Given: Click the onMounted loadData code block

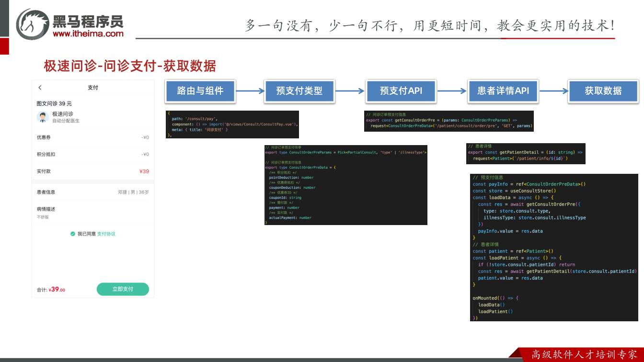Looking at the screenshot, I should pyautogui.click(x=554, y=247).
